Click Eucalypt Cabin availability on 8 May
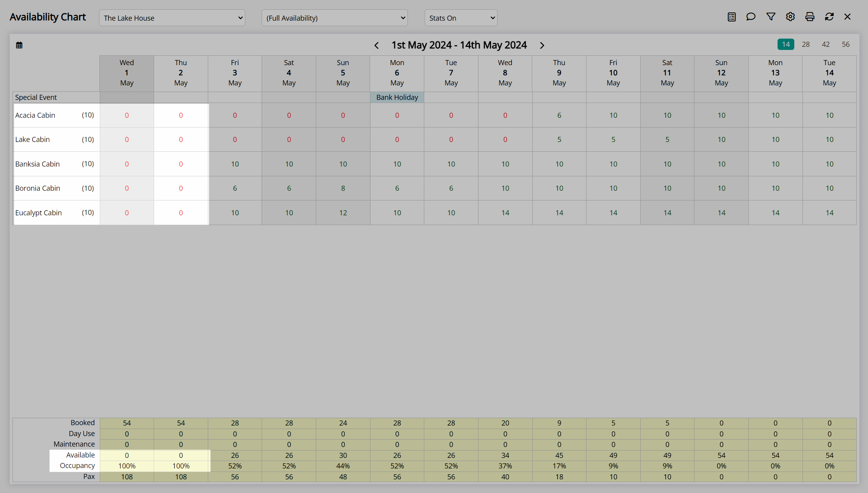Screen dimensions: 868x493 click(505, 213)
